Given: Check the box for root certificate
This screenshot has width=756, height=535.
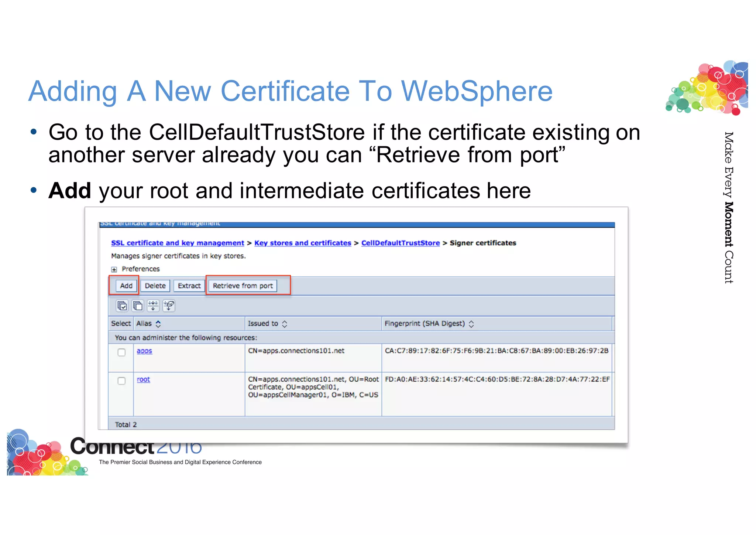Looking at the screenshot, I should pyautogui.click(x=121, y=381).
